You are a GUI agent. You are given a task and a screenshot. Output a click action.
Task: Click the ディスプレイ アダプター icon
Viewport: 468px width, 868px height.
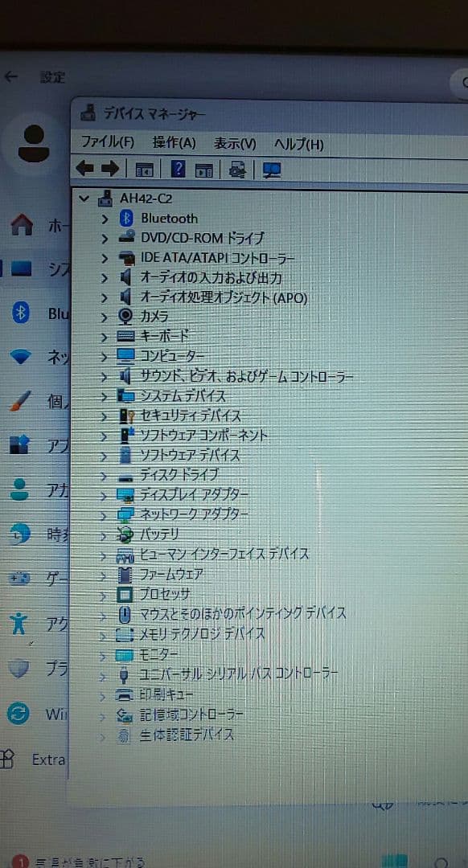(x=125, y=495)
